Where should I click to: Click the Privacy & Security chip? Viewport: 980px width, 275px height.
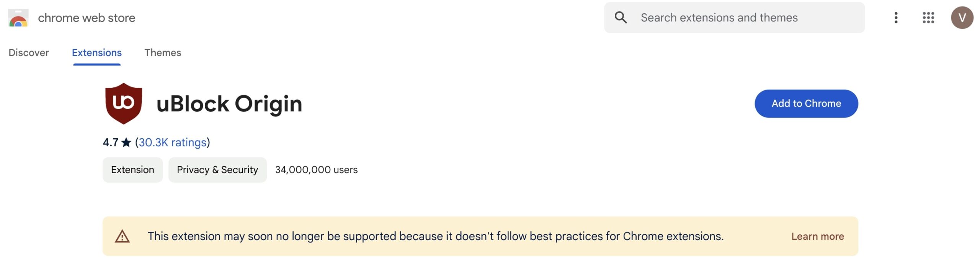pos(217,170)
